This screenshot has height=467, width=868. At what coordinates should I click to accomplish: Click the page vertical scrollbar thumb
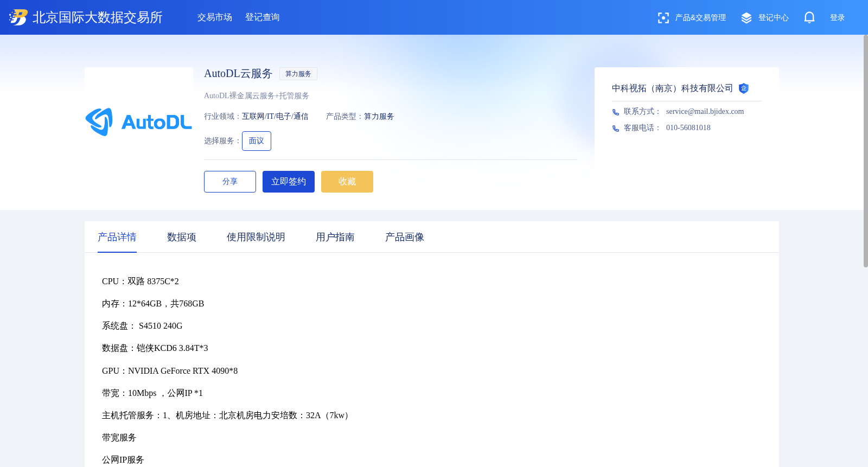point(866,151)
